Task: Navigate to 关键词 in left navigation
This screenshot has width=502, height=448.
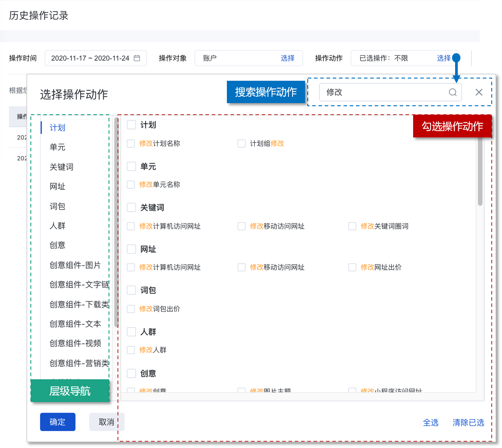Action: [x=62, y=167]
